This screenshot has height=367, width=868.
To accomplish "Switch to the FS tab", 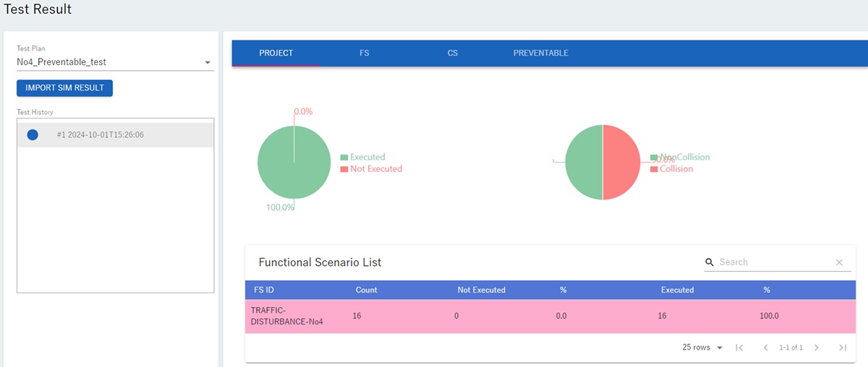I will click(364, 53).
